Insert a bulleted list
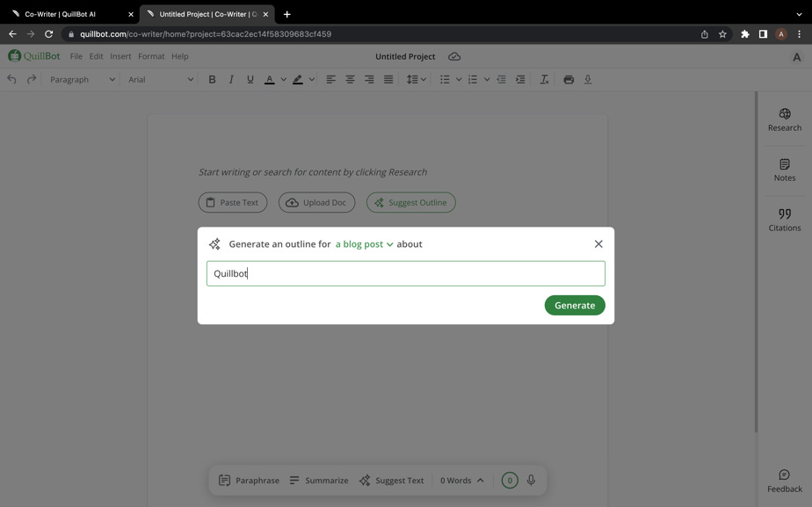This screenshot has height=507, width=812. click(445, 79)
